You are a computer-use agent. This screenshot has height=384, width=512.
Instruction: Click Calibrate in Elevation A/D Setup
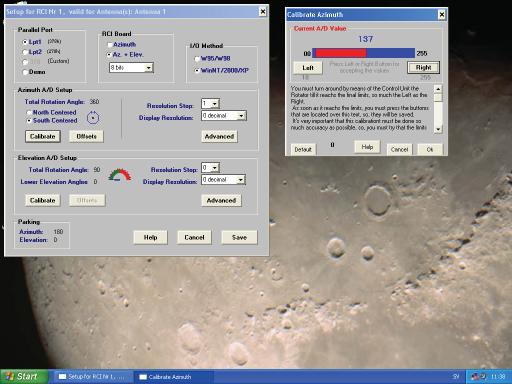coord(43,200)
